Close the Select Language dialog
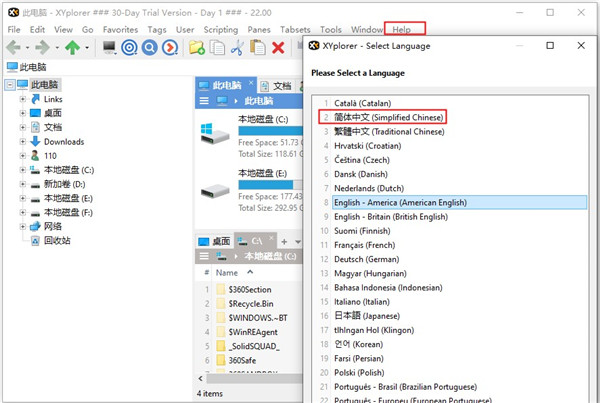 click(x=581, y=46)
